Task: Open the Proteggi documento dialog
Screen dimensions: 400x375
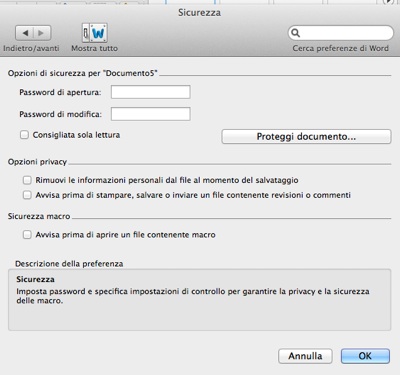Action: [x=306, y=137]
